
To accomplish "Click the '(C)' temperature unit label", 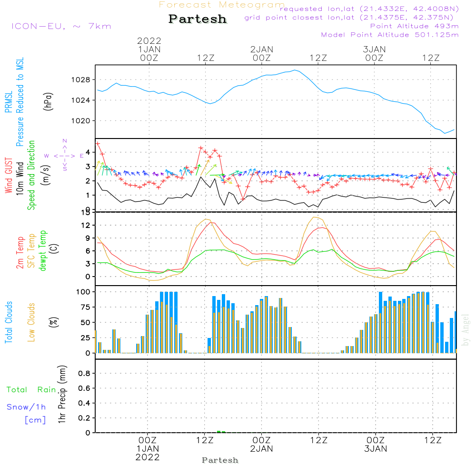I will 54,248.
